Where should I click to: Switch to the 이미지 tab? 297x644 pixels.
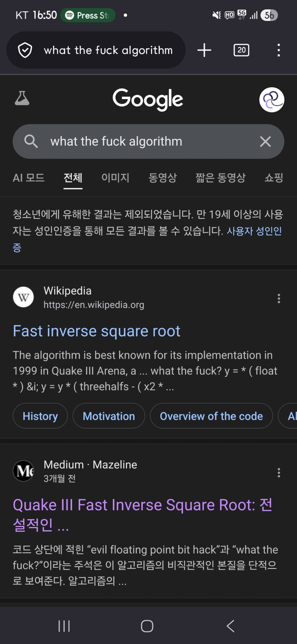115,178
